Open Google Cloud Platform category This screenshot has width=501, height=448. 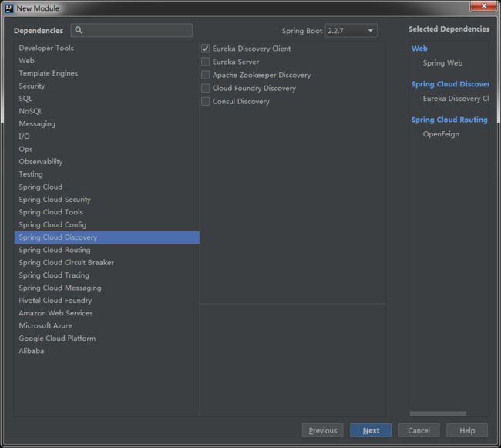[106, 339]
